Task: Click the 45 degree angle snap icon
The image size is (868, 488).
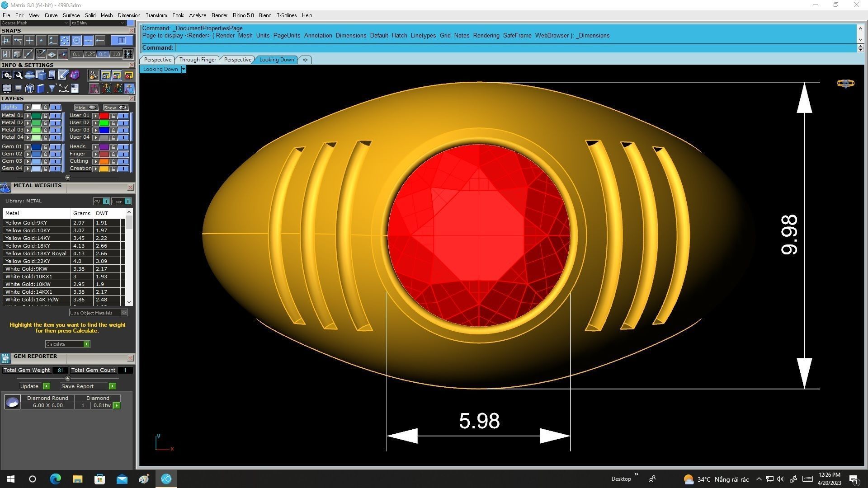Action: 41,54
